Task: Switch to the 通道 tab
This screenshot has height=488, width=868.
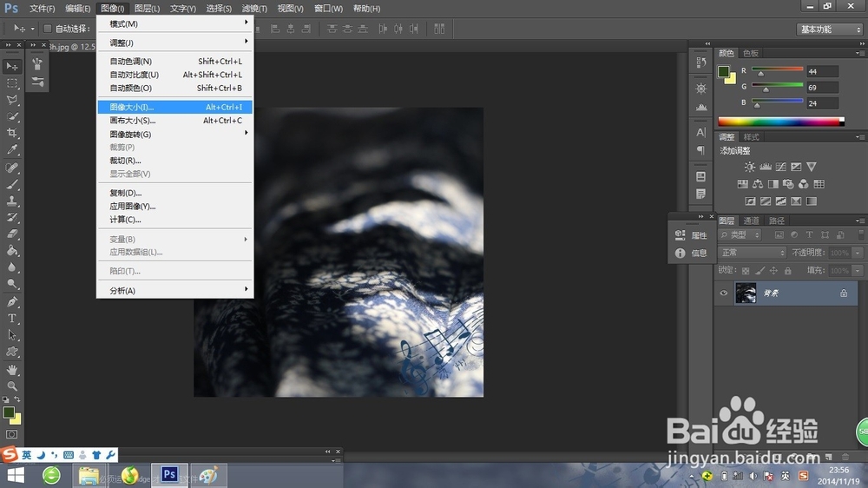Action: tap(751, 221)
